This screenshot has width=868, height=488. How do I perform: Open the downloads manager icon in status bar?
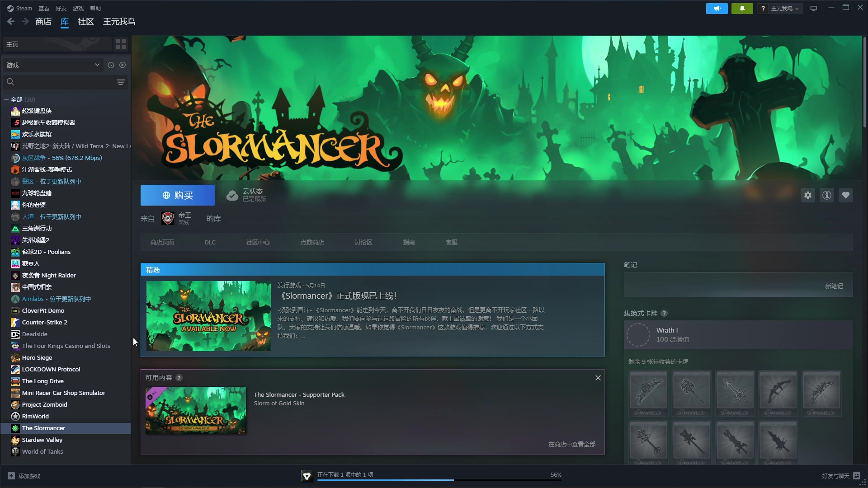[x=307, y=476]
